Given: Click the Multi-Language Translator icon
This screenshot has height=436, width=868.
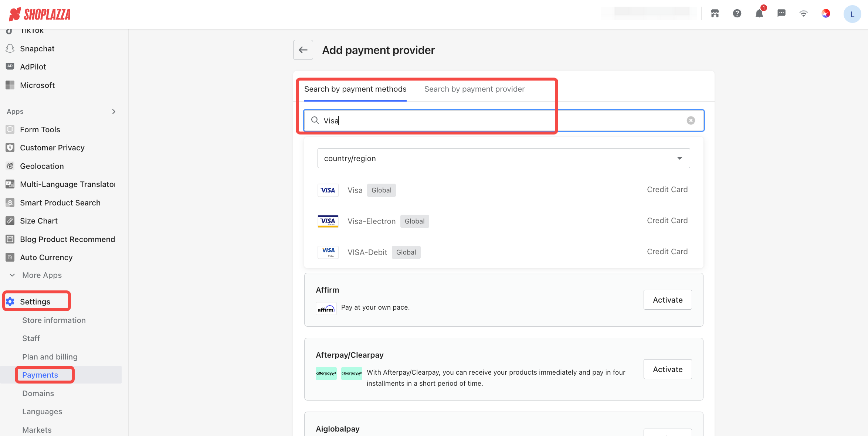Looking at the screenshot, I should coord(10,184).
